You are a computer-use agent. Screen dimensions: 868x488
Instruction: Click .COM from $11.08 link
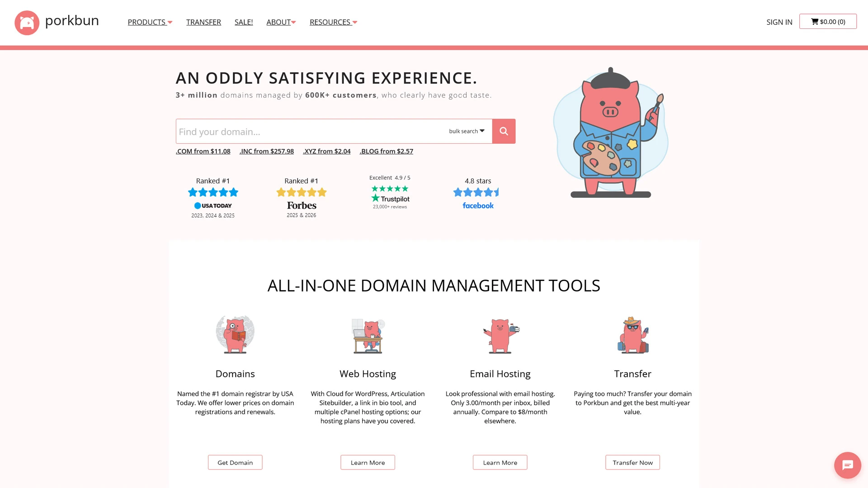pos(203,151)
